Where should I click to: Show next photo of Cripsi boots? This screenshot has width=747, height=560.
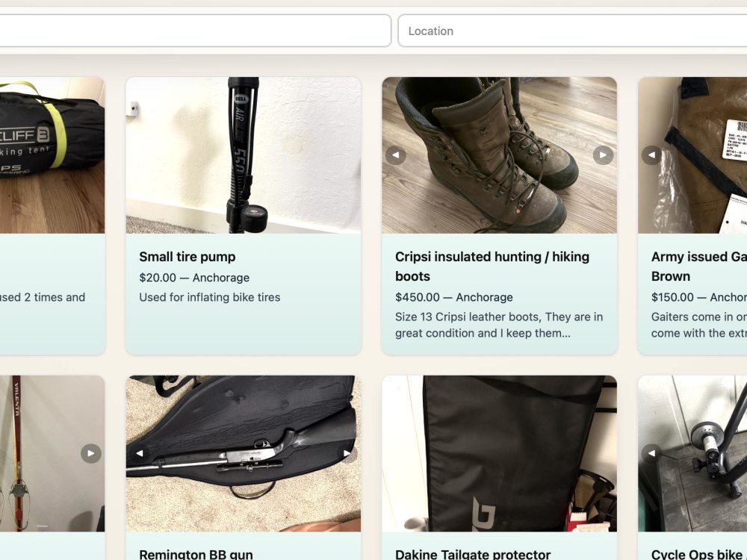603,155
